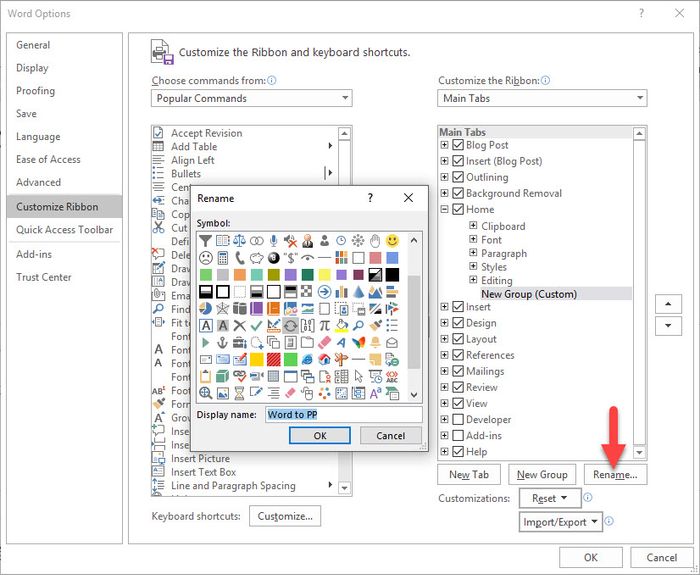Select the funnel filter symbol
This screenshot has width=700, height=575.
pos(205,241)
